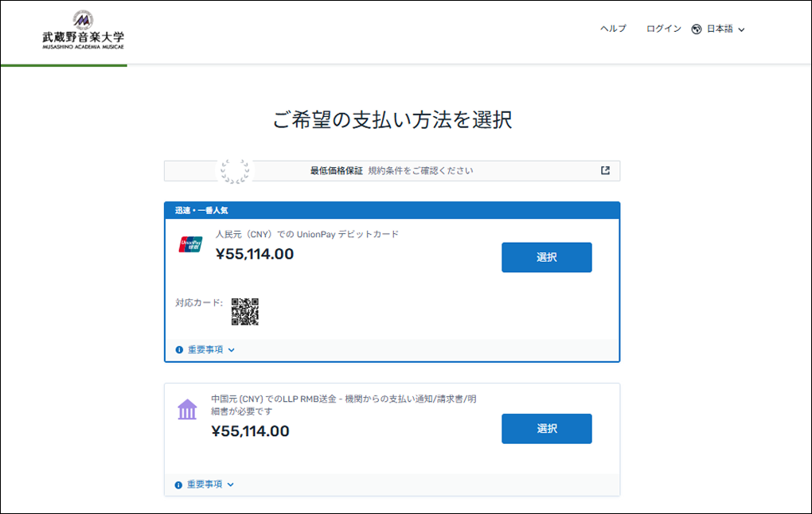
Task: Click the Musashino Academia Musicae logo
Action: [x=83, y=30]
